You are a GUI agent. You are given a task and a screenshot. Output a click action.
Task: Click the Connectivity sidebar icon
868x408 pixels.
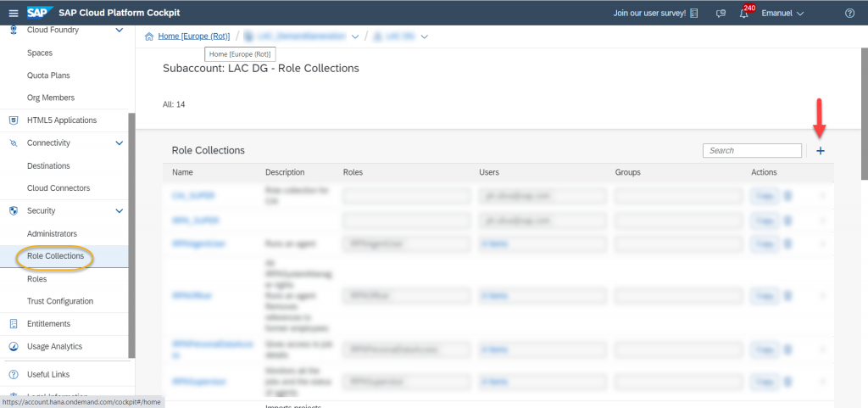pyautogui.click(x=14, y=143)
